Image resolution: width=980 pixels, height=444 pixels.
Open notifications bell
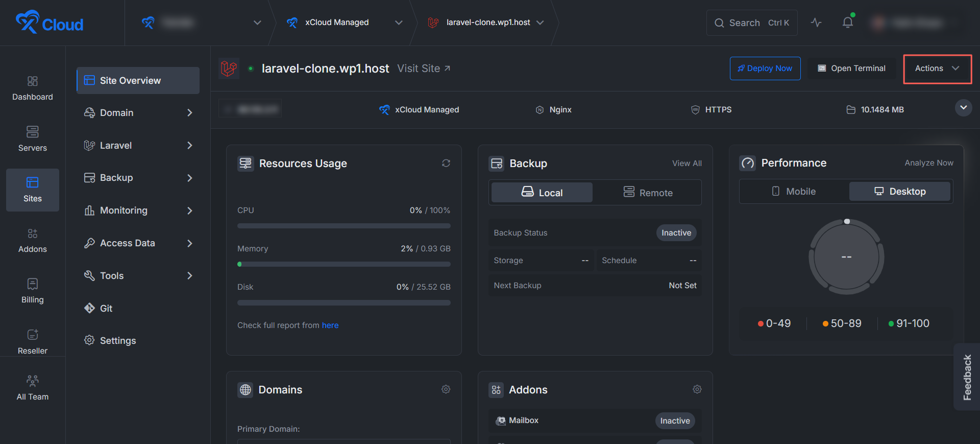(x=848, y=22)
